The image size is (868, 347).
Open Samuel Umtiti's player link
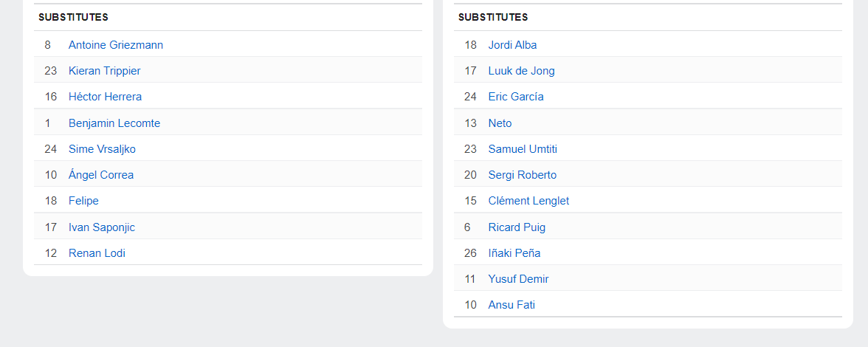tap(523, 149)
